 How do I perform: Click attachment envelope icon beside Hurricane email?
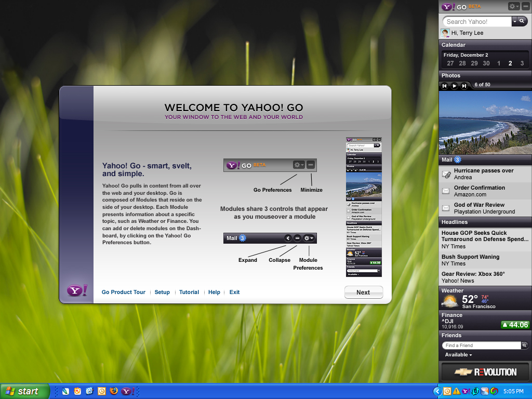coord(446,175)
